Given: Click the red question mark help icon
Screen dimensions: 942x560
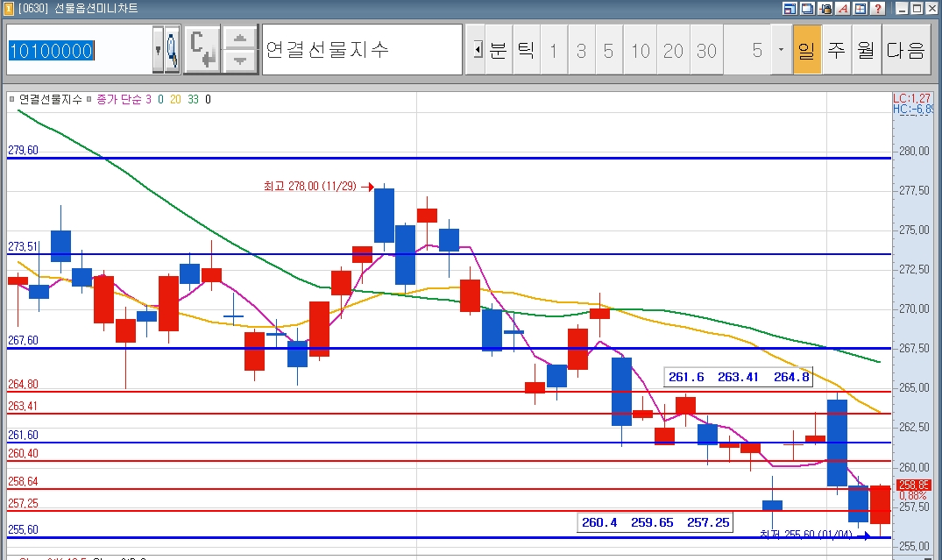Looking at the screenshot, I should coord(877,9).
